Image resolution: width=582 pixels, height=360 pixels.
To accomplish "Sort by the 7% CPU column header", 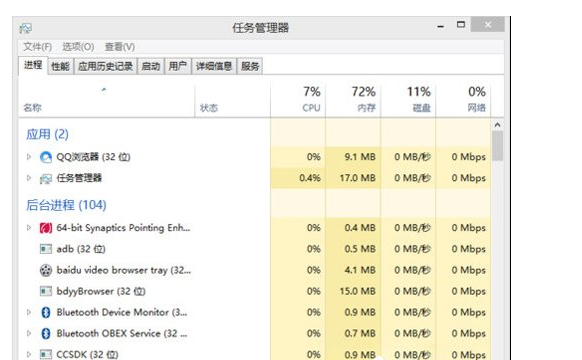I will (298, 101).
